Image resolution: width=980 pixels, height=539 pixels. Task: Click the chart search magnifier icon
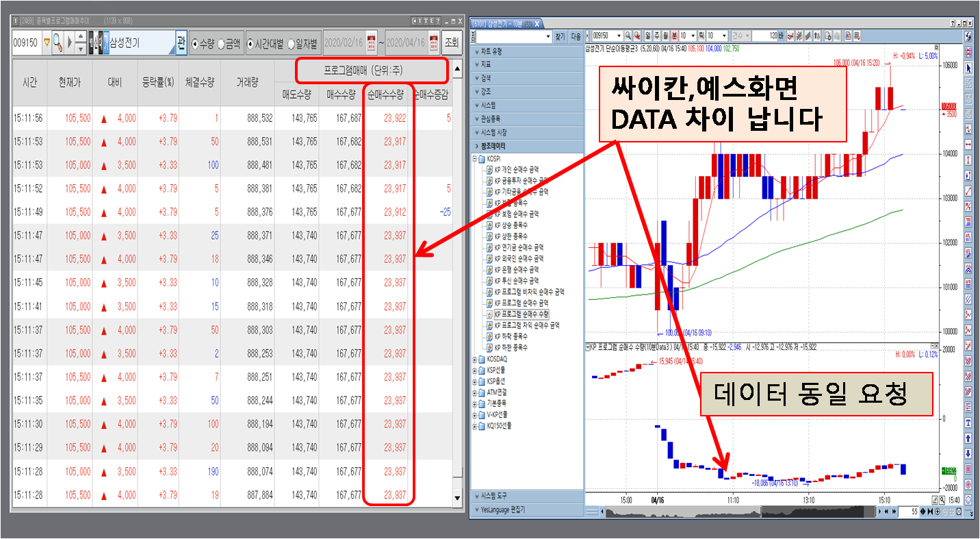pos(628,36)
